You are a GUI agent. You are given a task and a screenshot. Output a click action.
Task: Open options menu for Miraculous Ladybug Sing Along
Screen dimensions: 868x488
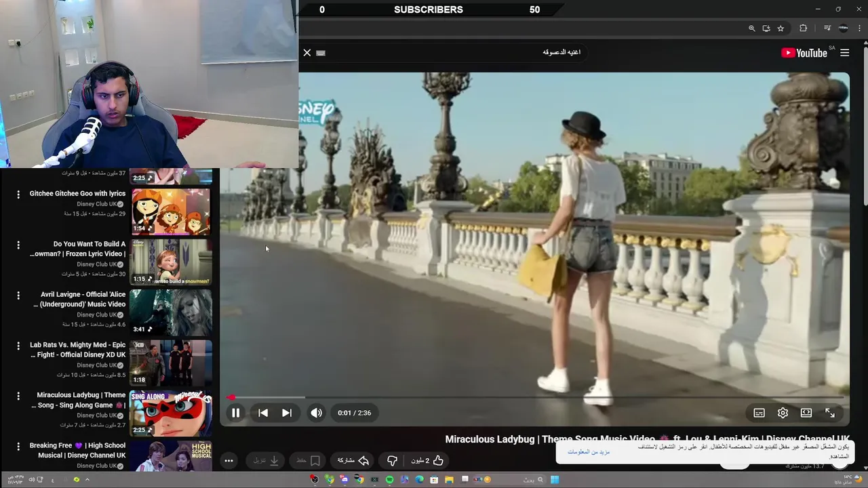tap(18, 396)
